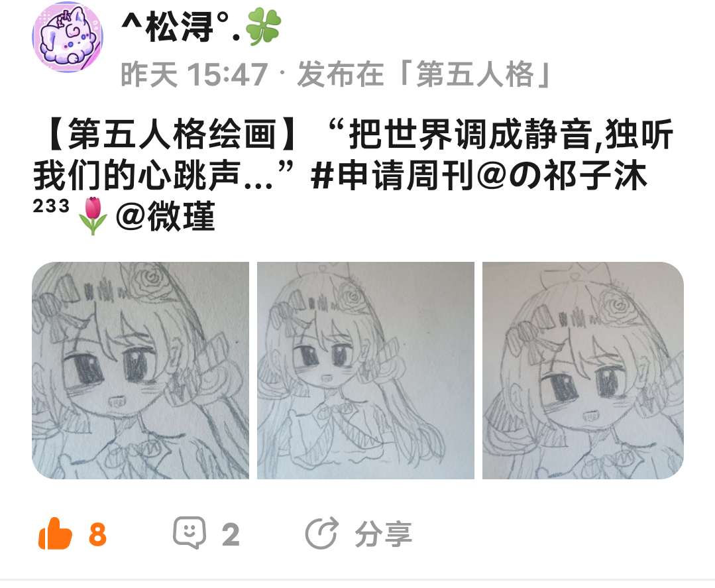This screenshot has width=715, height=588.
Task: Click the post timestamp 昨天 15:47
Action: [x=193, y=74]
